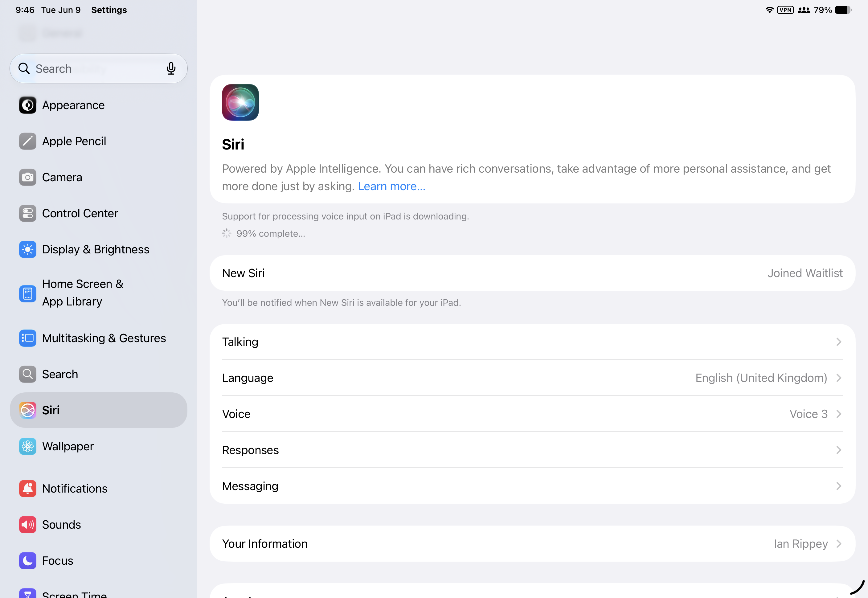Select Multitasking & Gestures in sidebar

point(99,338)
